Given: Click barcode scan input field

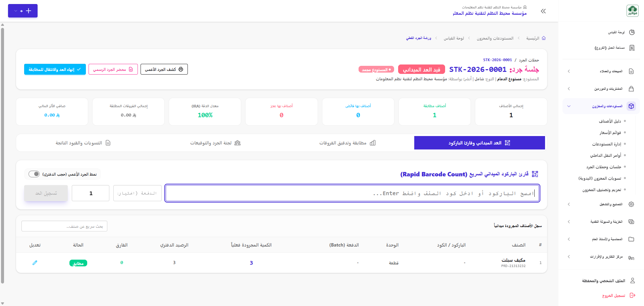Looking at the screenshot, I should click(352, 193).
